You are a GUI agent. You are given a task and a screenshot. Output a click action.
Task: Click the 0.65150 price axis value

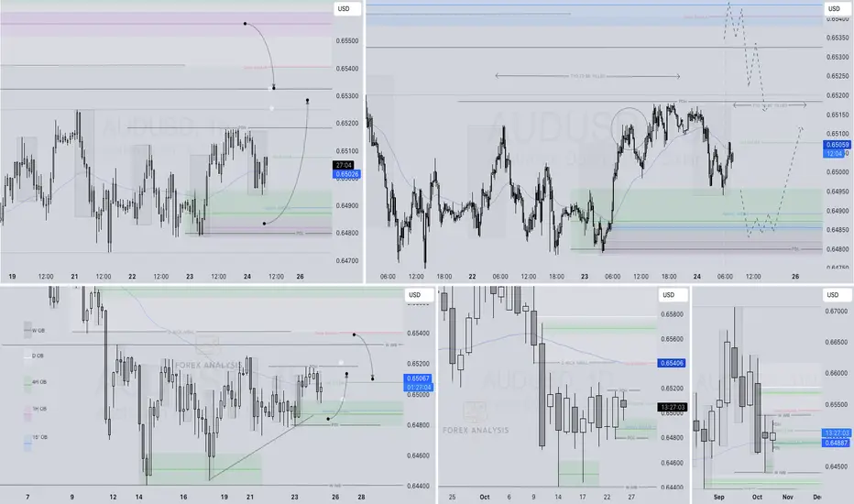click(838, 115)
